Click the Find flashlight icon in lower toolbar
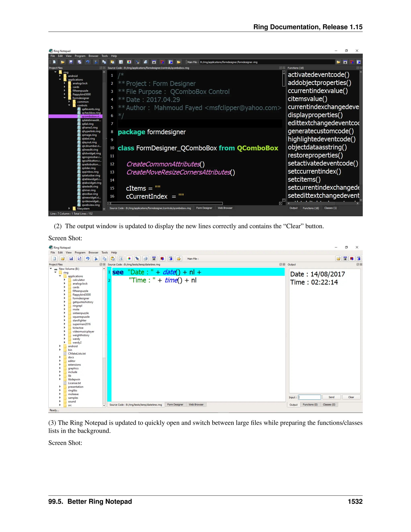This screenshot has height=532, width=411. [x=137, y=259]
